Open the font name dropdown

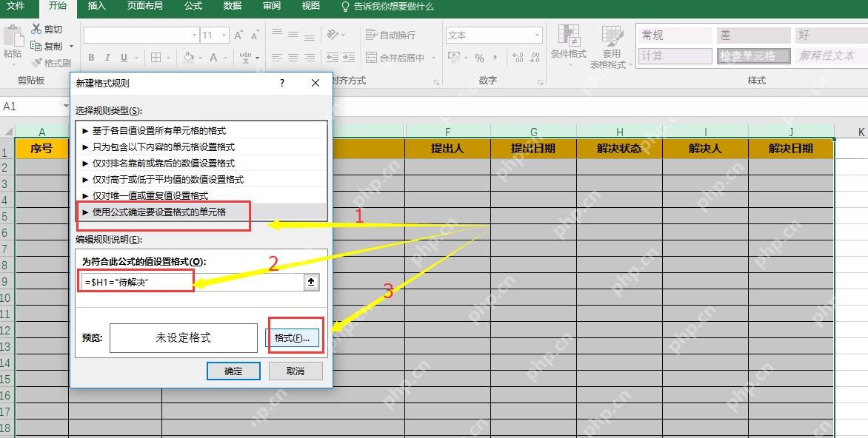[194, 36]
